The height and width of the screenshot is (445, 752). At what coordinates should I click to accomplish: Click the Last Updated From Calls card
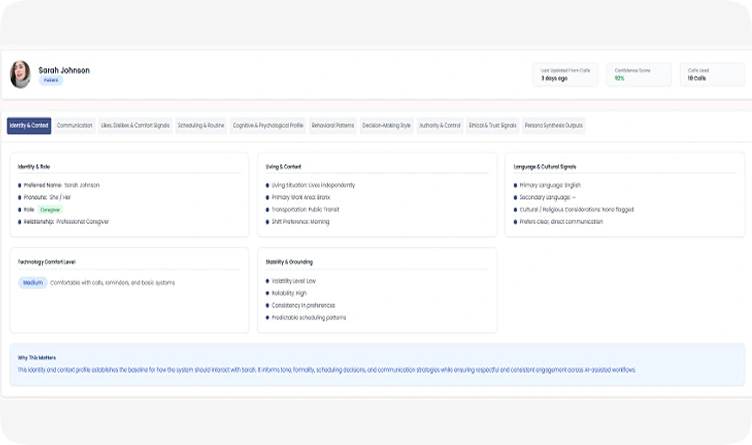[x=565, y=74]
